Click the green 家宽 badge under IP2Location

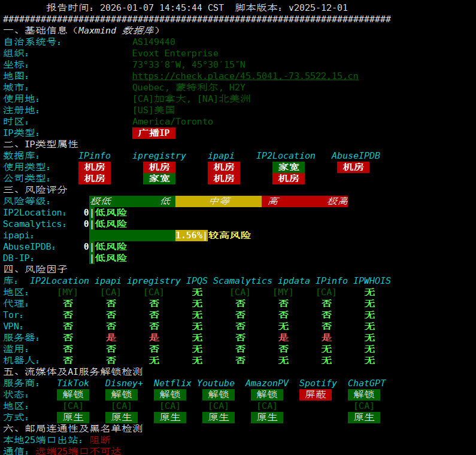click(289, 167)
